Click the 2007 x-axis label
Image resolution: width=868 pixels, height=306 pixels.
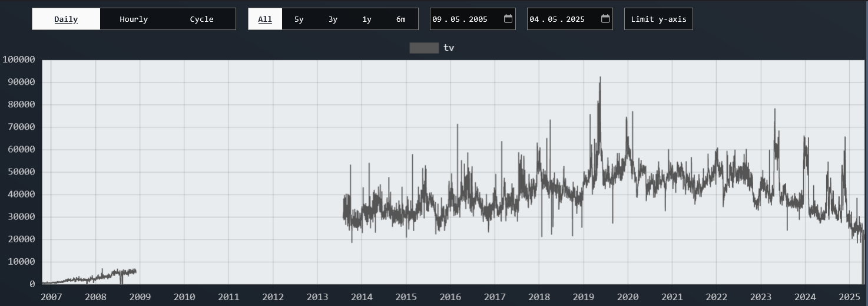(x=51, y=297)
